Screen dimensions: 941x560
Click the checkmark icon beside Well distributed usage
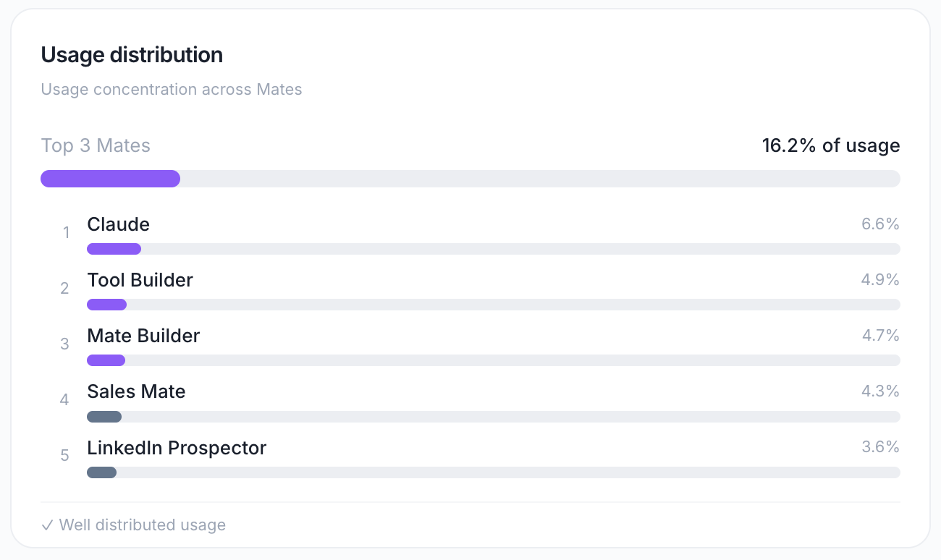pos(47,525)
